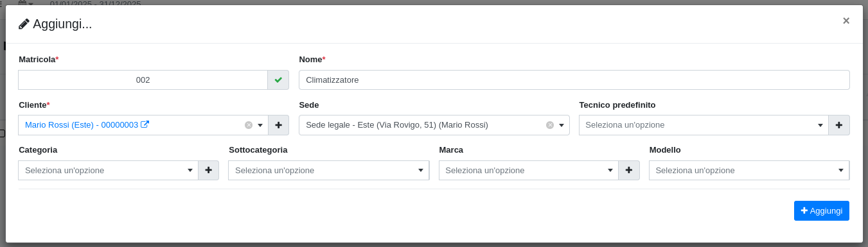The width and height of the screenshot is (868, 247).
Task: Expand the Sede dropdown
Action: pos(562,125)
